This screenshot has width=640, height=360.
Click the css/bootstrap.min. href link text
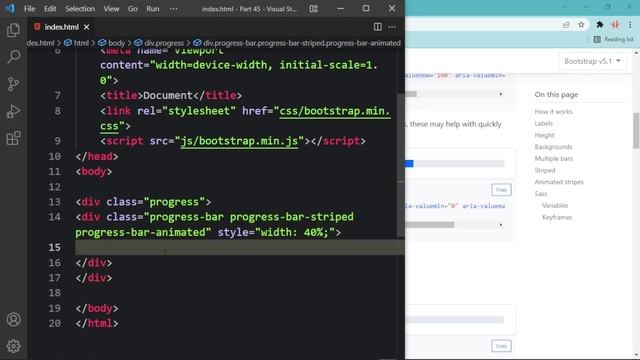335,111
